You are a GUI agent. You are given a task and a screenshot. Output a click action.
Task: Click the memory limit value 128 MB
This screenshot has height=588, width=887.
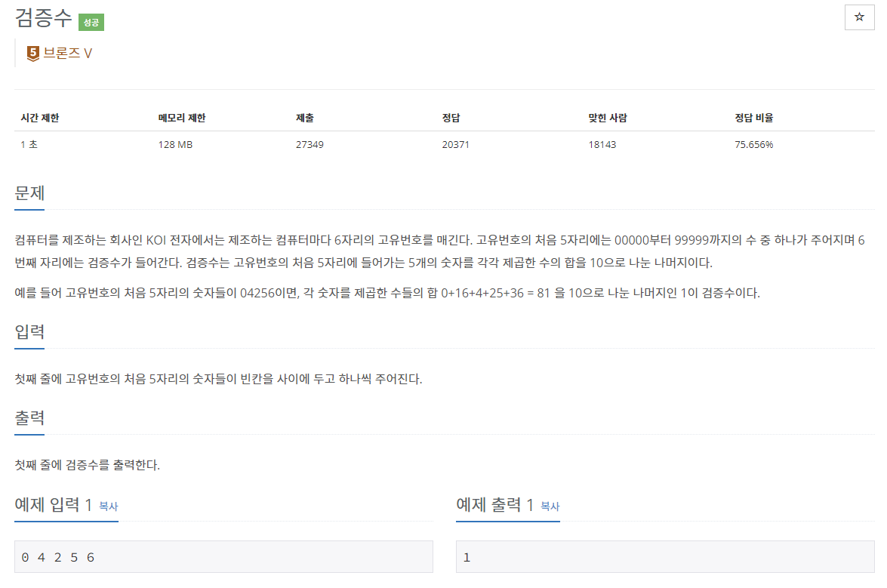tap(175, 145)
